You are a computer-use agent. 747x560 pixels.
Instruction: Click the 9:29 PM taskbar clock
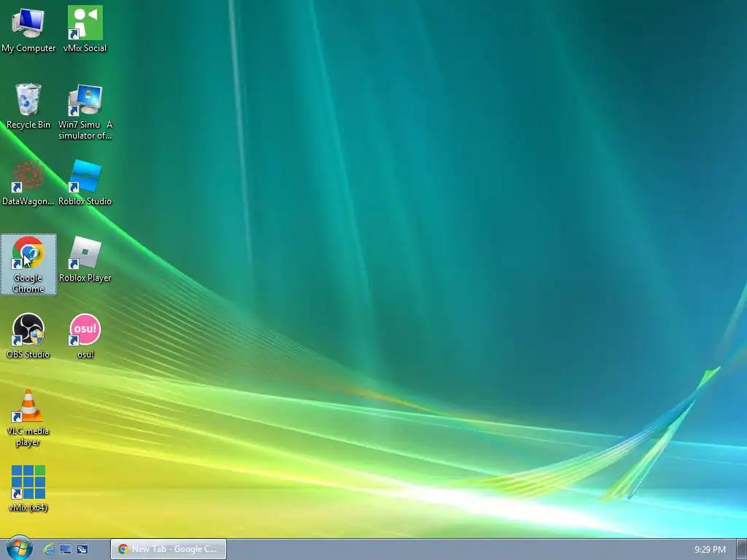coord(710,550)
